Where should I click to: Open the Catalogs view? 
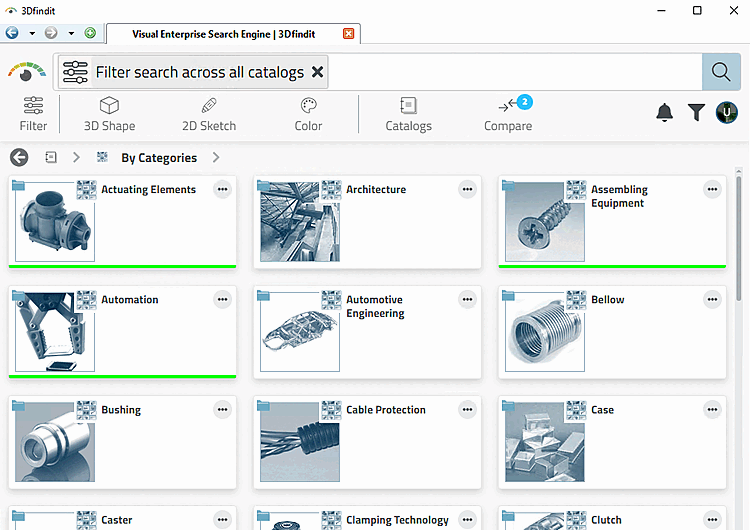pos(408,114)
